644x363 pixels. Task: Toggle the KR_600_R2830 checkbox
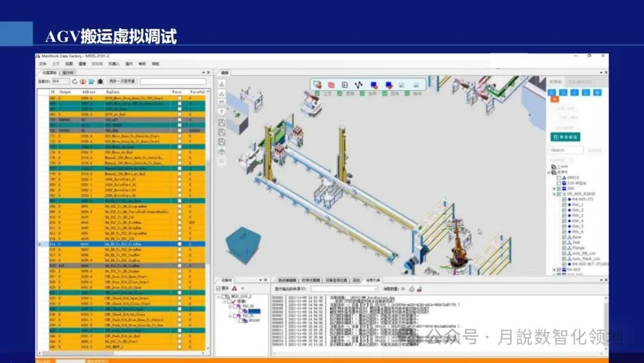[559, 194]
